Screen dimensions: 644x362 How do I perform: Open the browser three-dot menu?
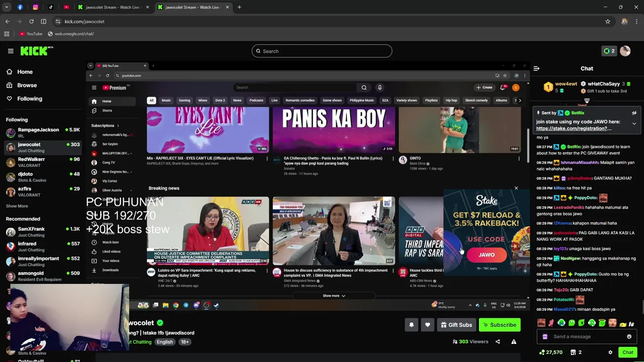click(x=636, y=21)
